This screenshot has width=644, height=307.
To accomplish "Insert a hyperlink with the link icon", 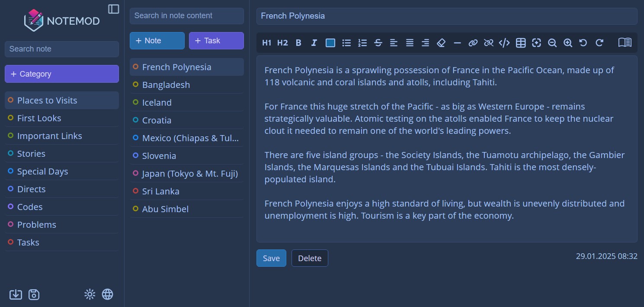I will click(x=473, y=42).
